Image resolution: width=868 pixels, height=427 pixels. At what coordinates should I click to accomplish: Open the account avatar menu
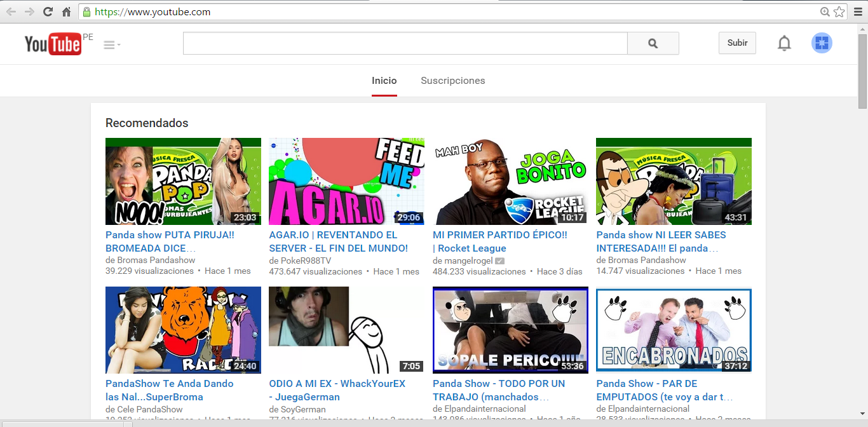(x=822, y=43)
